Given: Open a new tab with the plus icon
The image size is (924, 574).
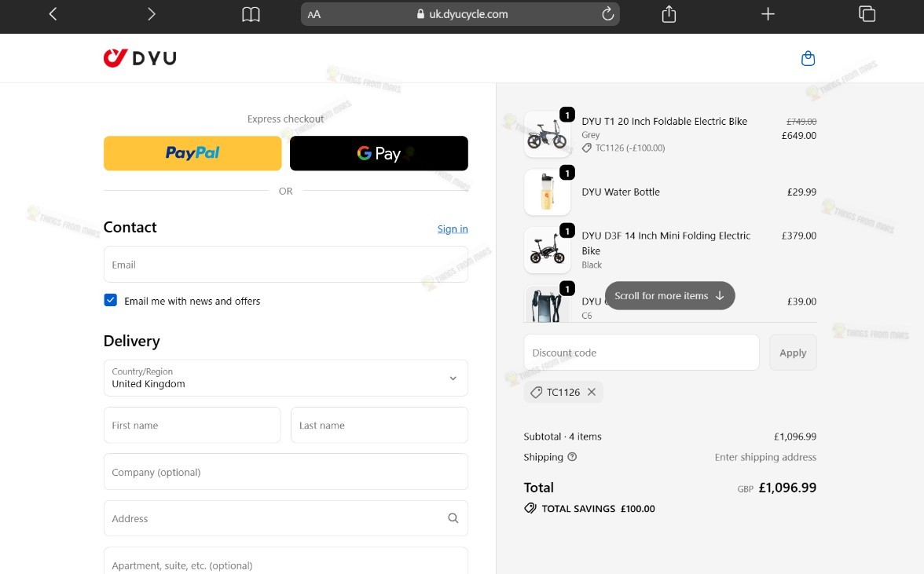Looking at the screenshot, I should coord(768,14).
